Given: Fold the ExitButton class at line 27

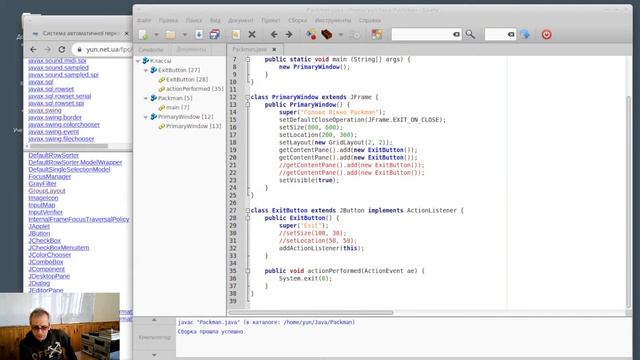Looking at the screenshot, I should [247, 211].
